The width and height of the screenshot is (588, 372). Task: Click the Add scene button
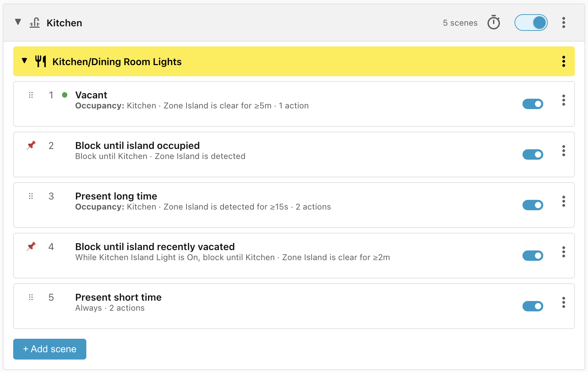(50, 349)
